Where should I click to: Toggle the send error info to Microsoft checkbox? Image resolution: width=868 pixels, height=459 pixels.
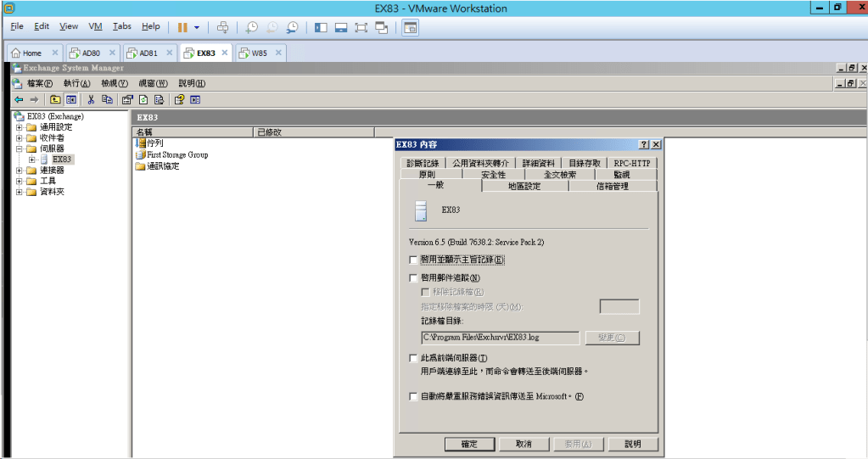(413, 396)
